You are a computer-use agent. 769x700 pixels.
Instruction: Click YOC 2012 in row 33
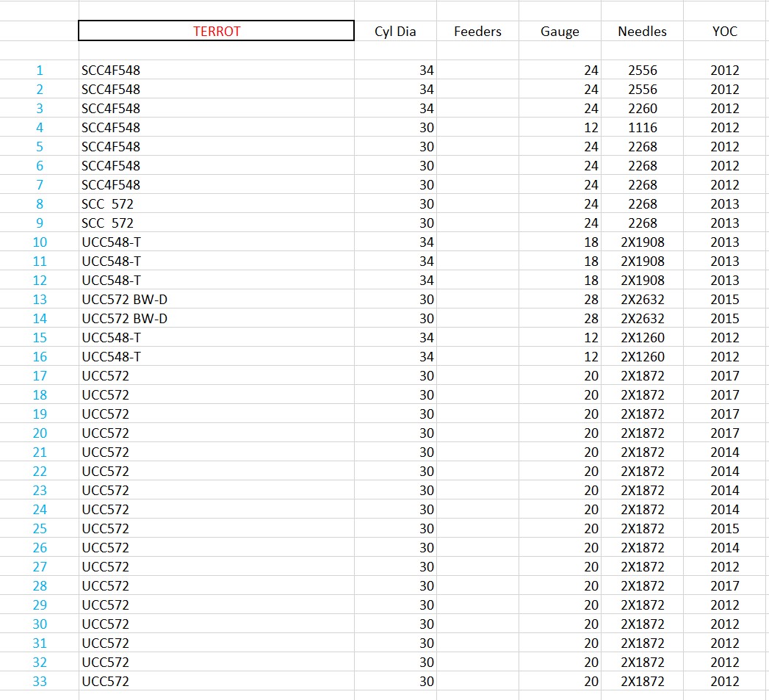point(725,682)
